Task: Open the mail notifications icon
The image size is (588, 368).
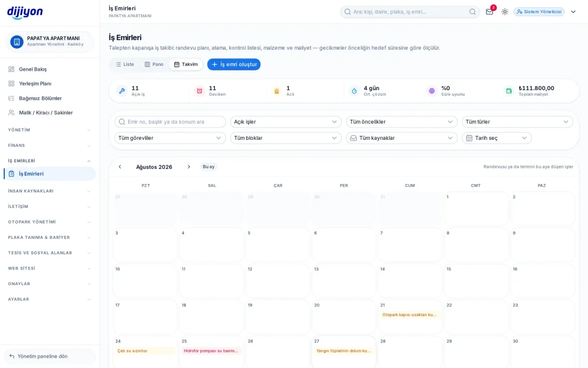Action: [x=489, y=12]
